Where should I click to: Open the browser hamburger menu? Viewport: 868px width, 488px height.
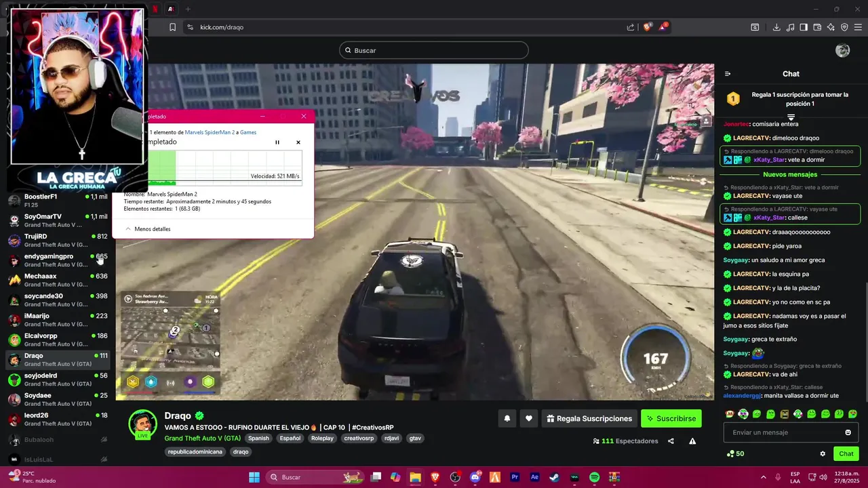pos(858,27)
